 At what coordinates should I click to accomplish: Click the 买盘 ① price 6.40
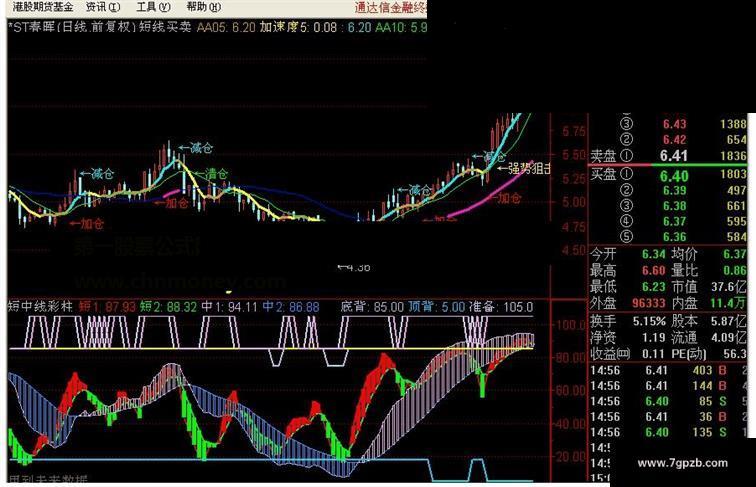click(x=674, y=176)
